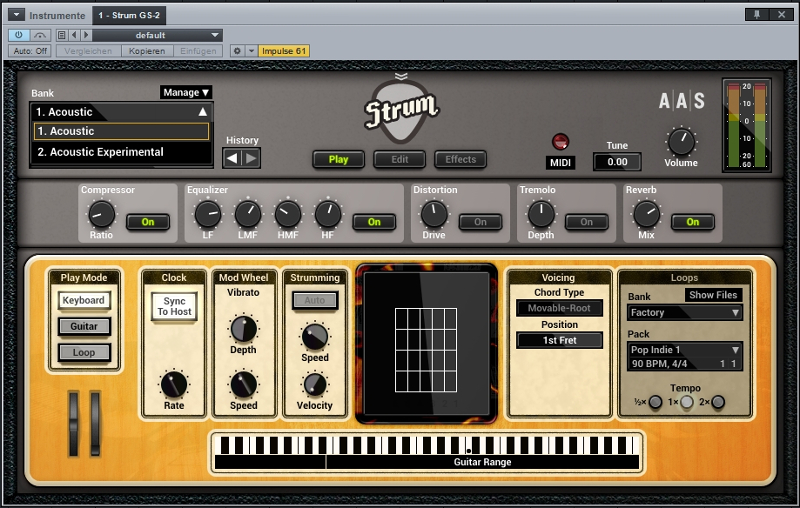Open the 1st Fret position selector
This screenshot has width=800, height=508.
point(559,340)
